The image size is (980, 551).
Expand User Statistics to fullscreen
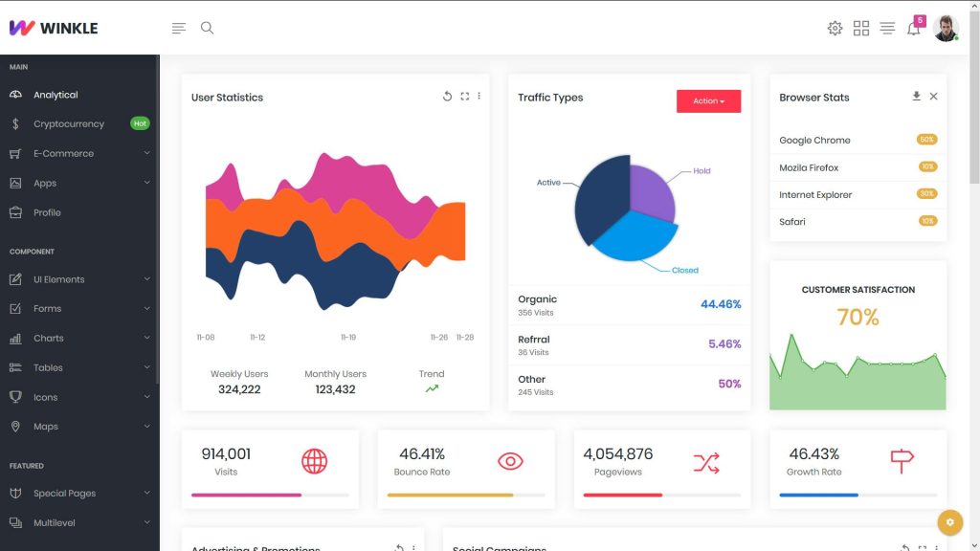tap(464, 96)
